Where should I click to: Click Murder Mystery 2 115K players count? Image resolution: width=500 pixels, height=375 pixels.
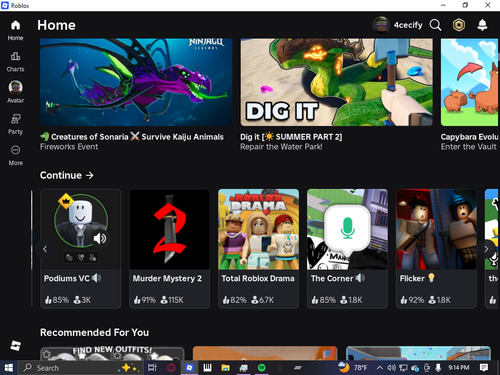pos(172,300)
